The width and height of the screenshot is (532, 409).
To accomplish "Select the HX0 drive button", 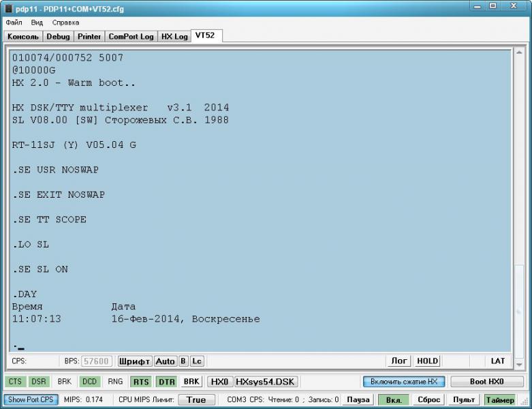I will [x=219, y=382].
